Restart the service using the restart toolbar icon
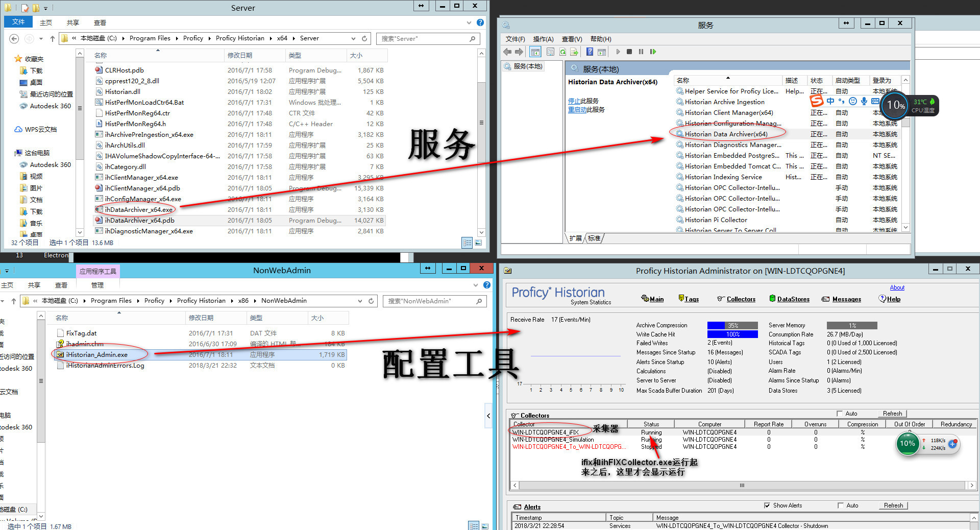 [653, 52]
